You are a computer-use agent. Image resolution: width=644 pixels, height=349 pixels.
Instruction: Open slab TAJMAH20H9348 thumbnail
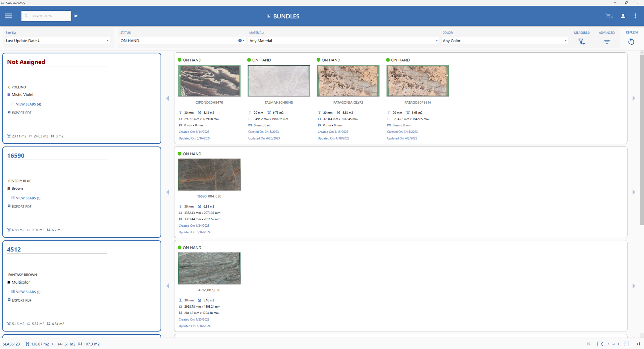[279, 81]
